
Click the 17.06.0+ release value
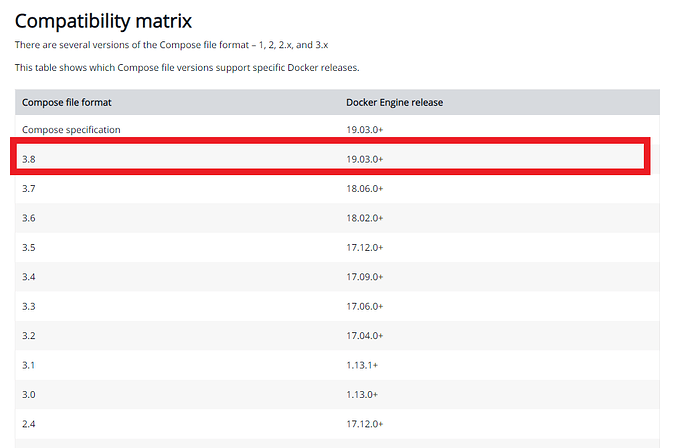[365, 306]
